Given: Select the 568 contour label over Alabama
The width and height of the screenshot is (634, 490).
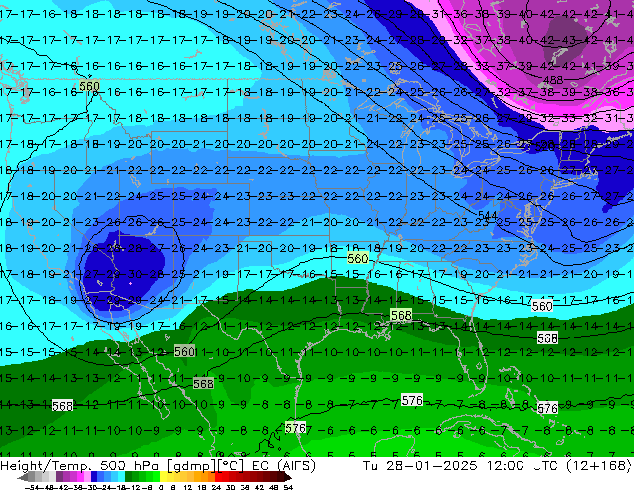Looking at the screenshot, I should point(401,315).
